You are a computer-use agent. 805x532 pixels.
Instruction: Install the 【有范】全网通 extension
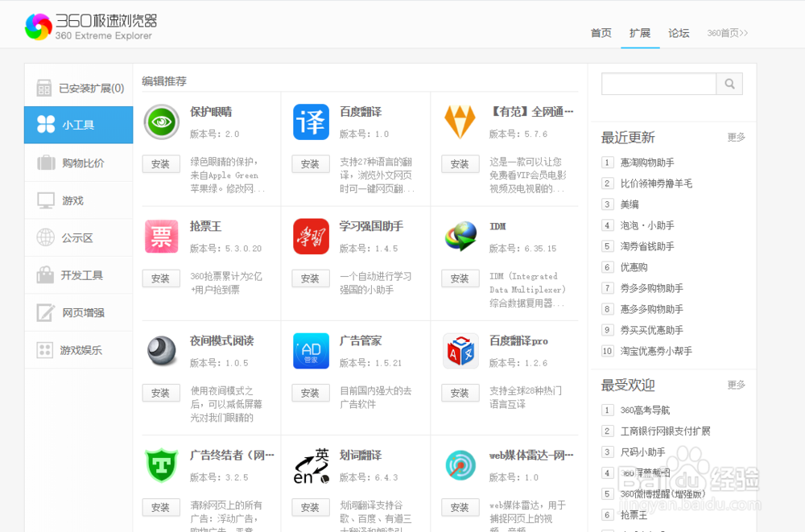click(x=460, y=164)
